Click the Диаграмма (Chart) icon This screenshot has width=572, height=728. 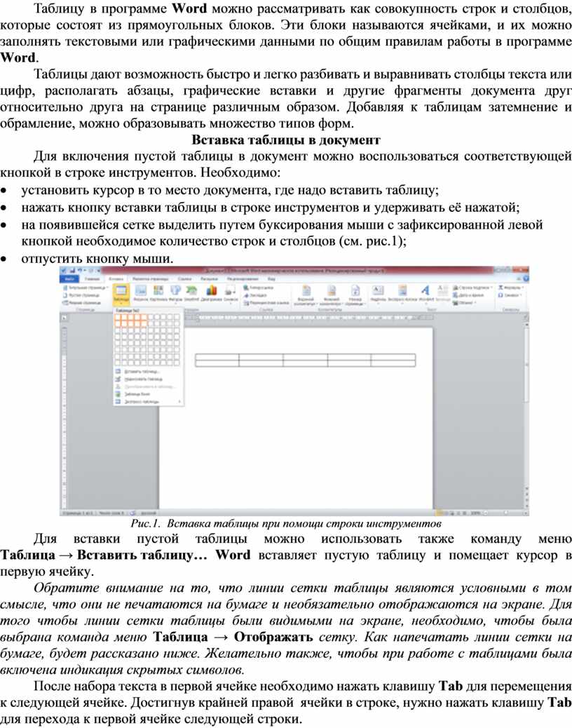click(210, 292)
